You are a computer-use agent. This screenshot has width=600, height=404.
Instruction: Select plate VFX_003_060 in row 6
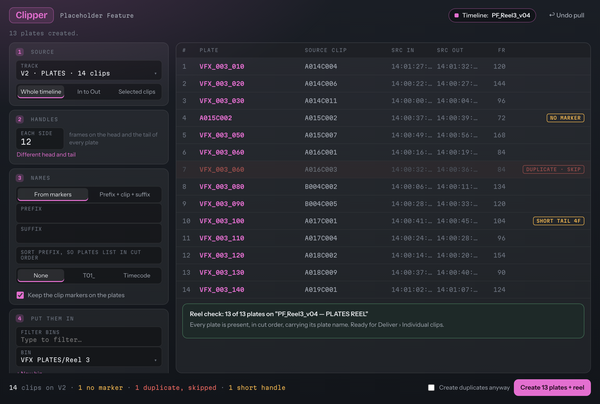222,152
